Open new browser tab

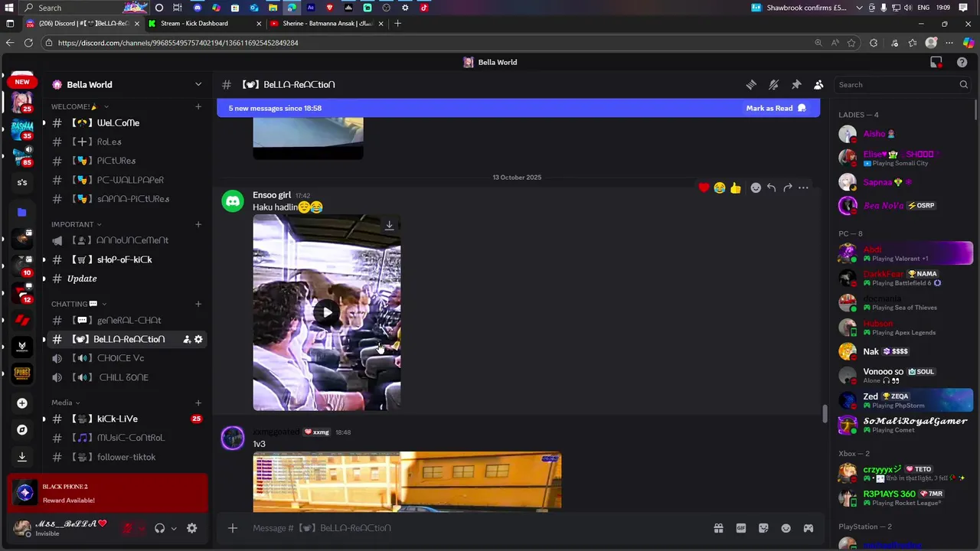[x=397, y=24]
